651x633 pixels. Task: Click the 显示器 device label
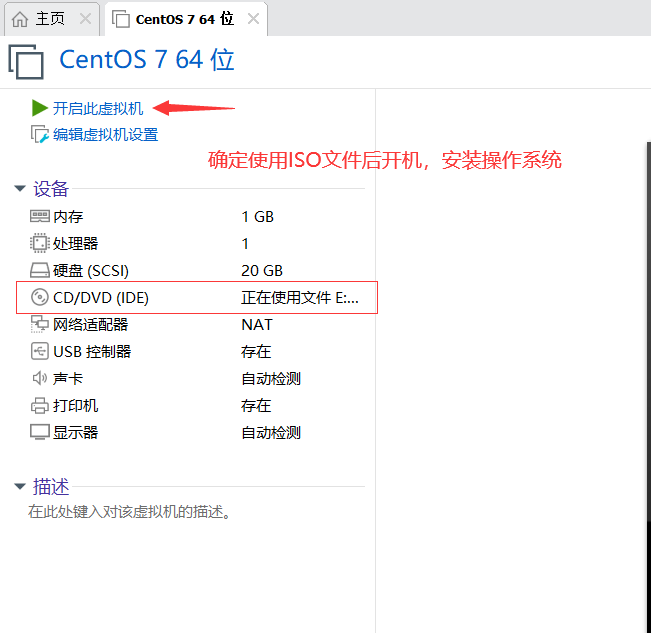click(x=76, y=432)
